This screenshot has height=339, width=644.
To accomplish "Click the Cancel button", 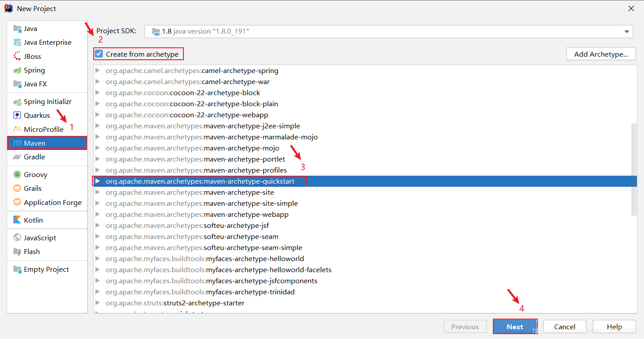I will click(x=565, y=327).
